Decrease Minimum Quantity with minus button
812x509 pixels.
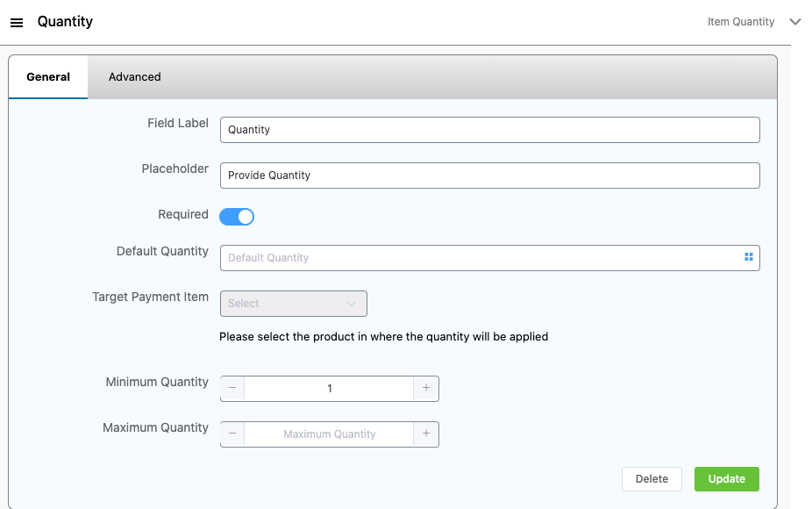click(232, 388)
